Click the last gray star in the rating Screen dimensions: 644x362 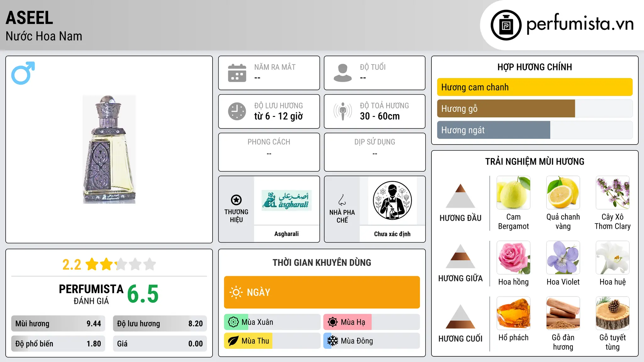tap(150, 264)
